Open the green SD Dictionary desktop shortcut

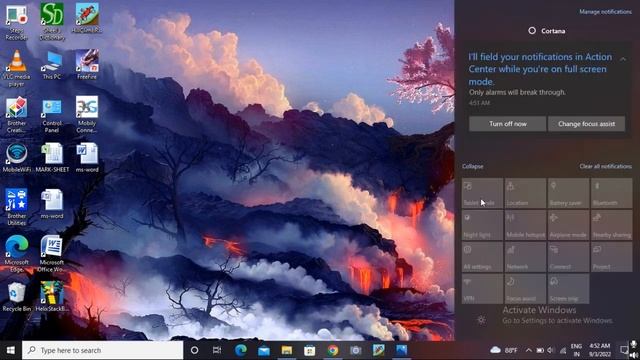pos(52,22)
